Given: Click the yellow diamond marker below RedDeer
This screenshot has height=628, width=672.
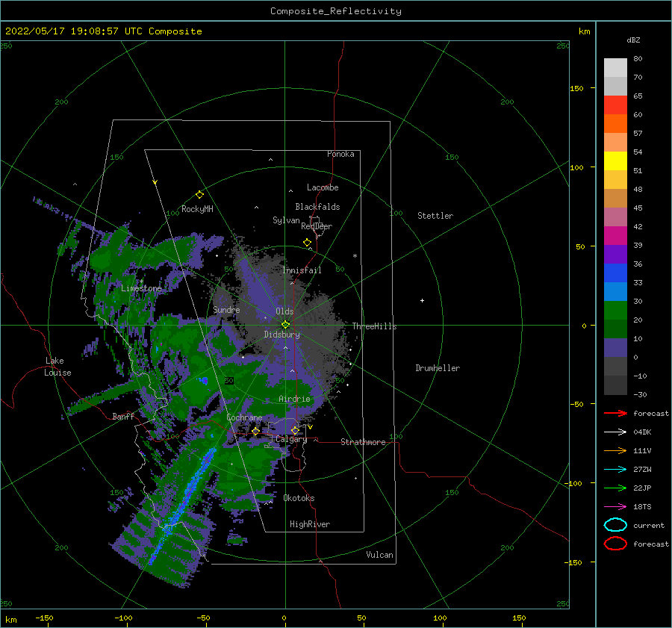Looking at the screenshot, I should tap(308, 242).
